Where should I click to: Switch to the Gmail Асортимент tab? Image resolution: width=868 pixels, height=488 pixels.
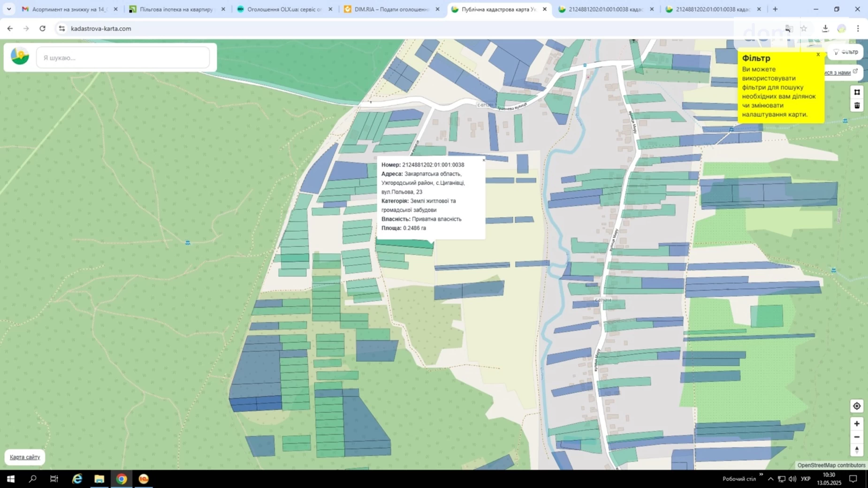point(69,9)
